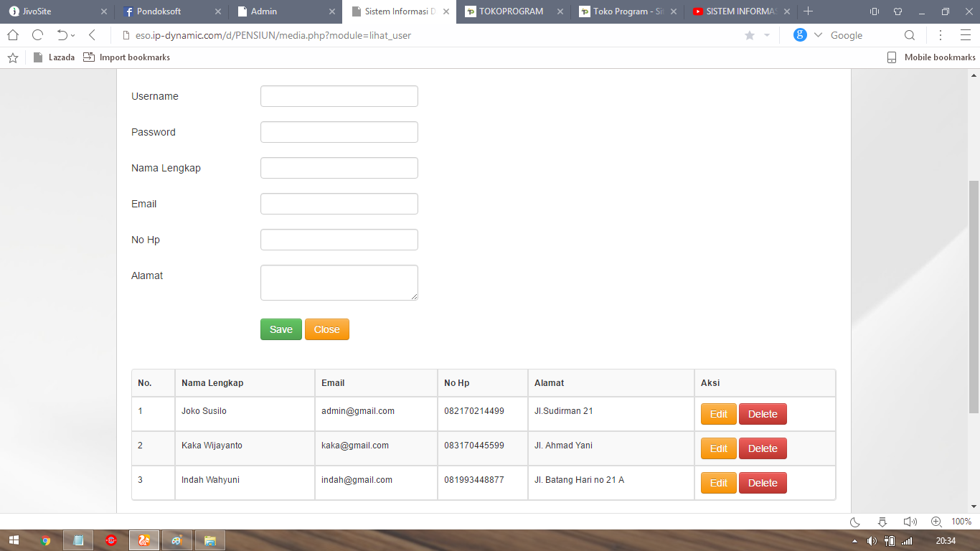
Task: Open the notepad taskbar icon
Action: 79,540
